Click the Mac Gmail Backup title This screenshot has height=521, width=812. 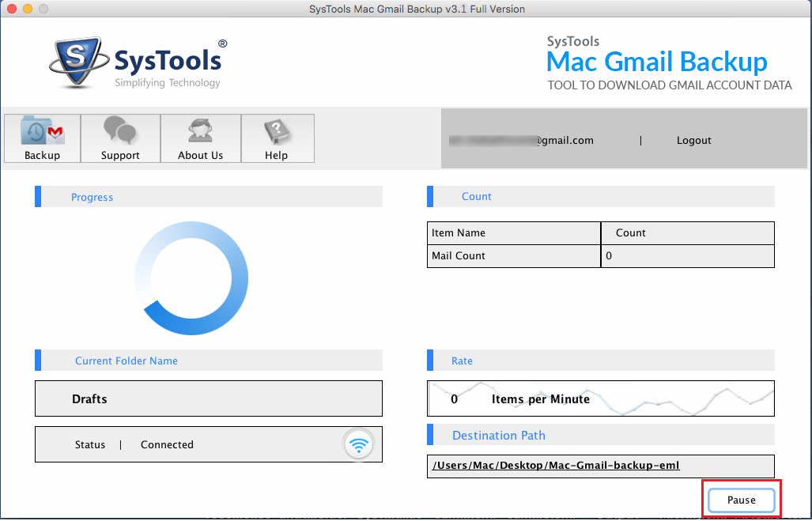(x=657, y=62)
